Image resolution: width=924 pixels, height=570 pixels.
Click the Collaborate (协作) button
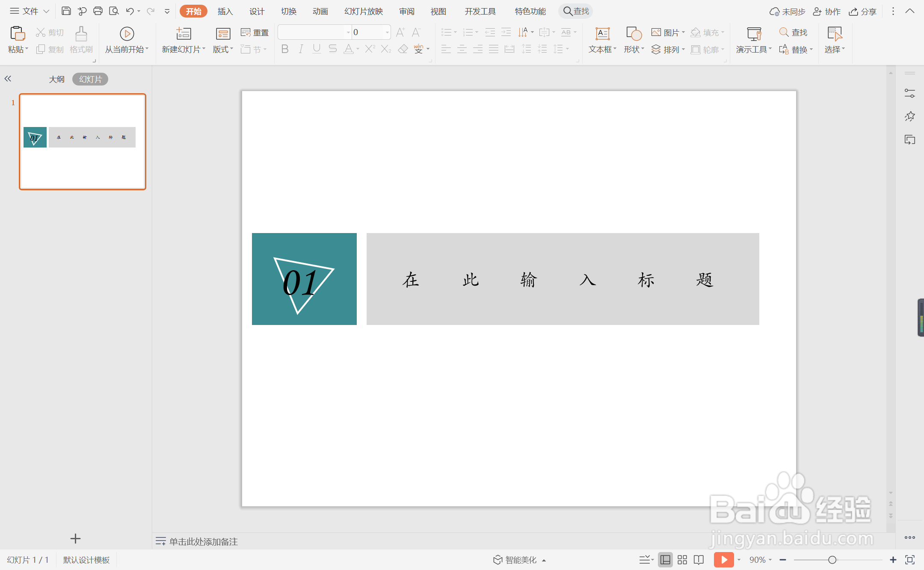click(x=827, y=12)
